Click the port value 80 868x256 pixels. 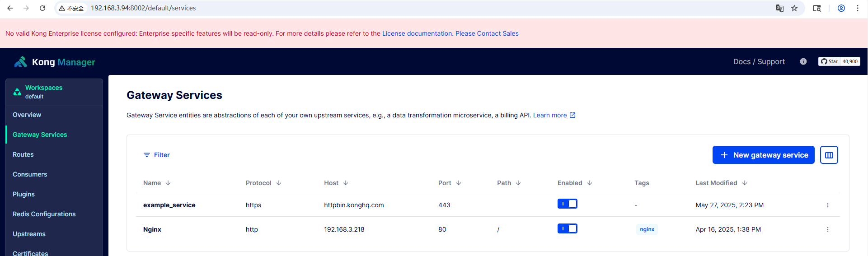click(442, 229)
